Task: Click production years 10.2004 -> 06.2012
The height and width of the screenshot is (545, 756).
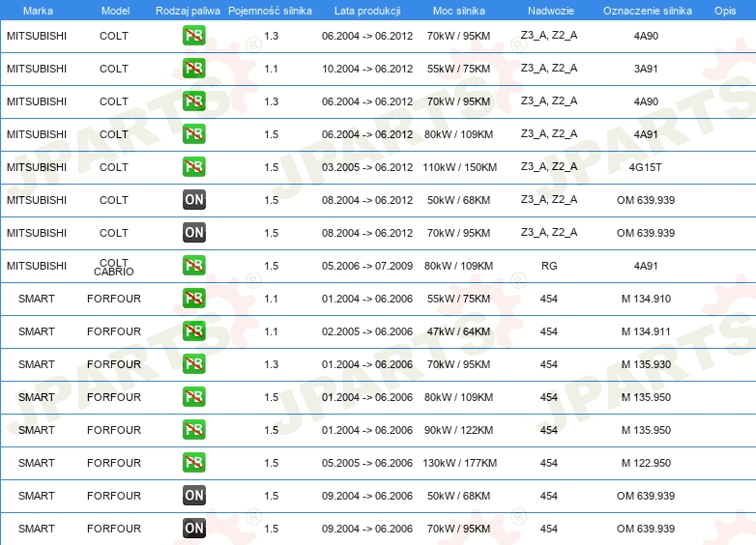Action: coord(367,69)
